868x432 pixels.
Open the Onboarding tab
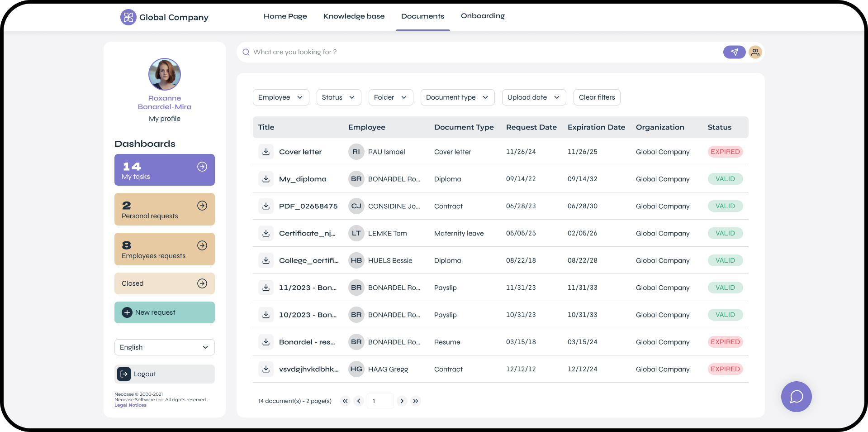[x=483, y=16]
